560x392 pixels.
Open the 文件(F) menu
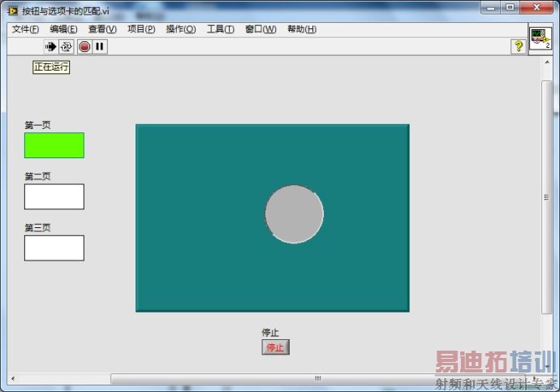pyautogui.click(x=25, y=29)
